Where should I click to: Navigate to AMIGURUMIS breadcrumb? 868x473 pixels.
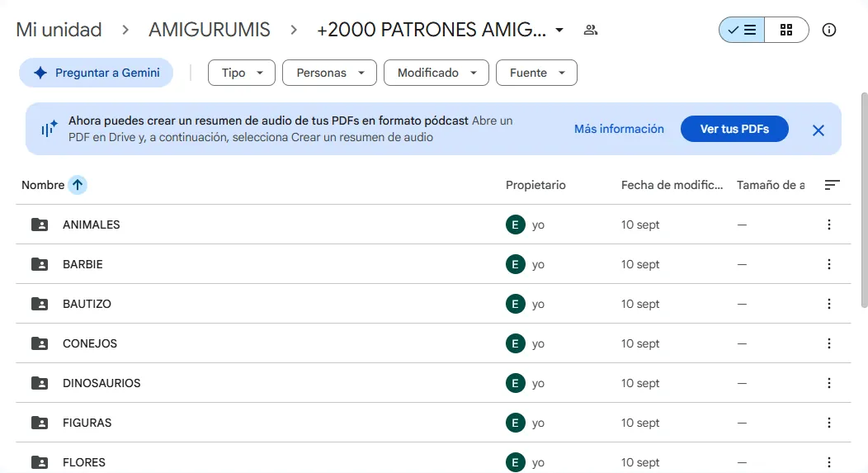coord(210,30)
